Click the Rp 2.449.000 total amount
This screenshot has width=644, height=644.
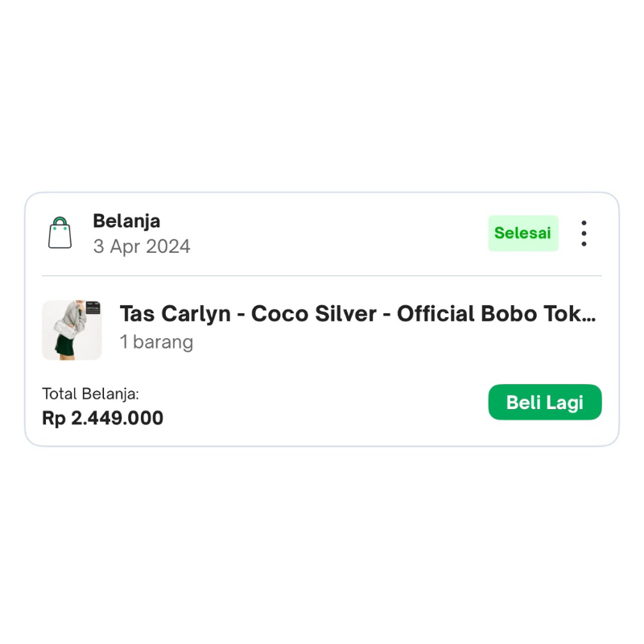[x=102, y=419]
